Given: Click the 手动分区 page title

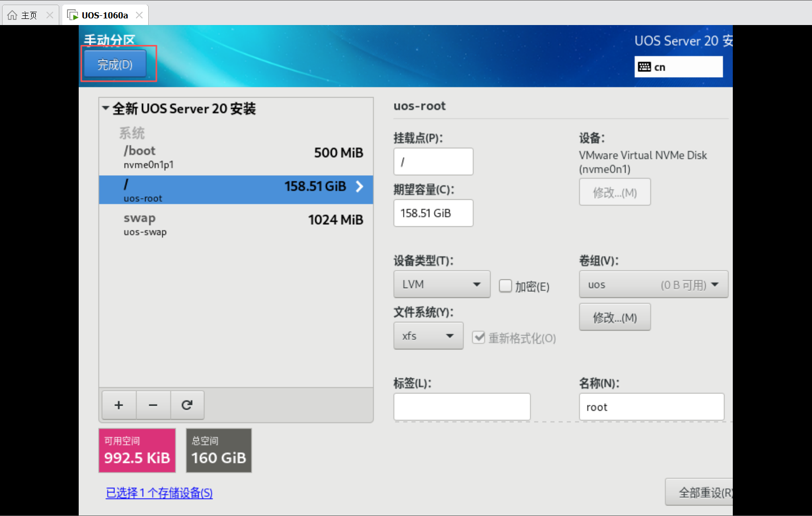Looking at the screenshot, I should tap(109, 40).
